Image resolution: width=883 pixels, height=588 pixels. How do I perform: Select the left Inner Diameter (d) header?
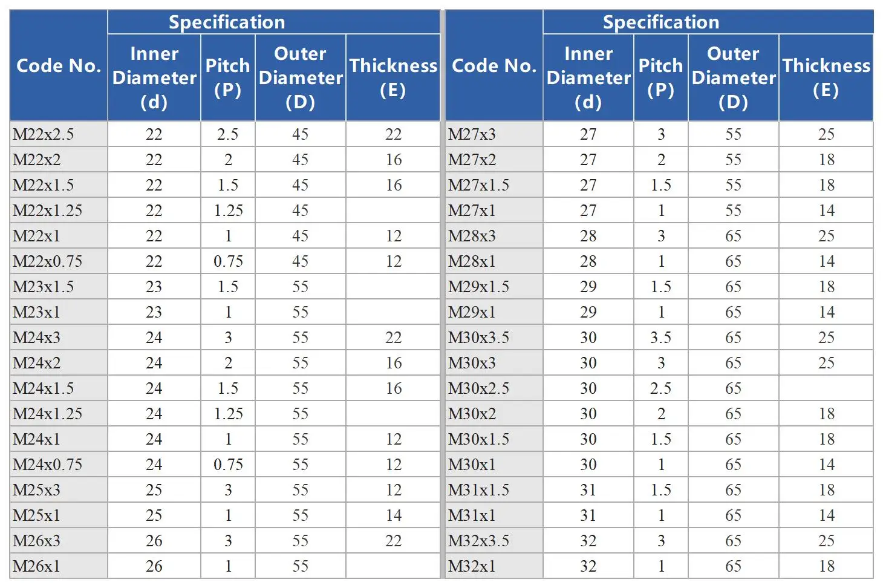(154, 77)
